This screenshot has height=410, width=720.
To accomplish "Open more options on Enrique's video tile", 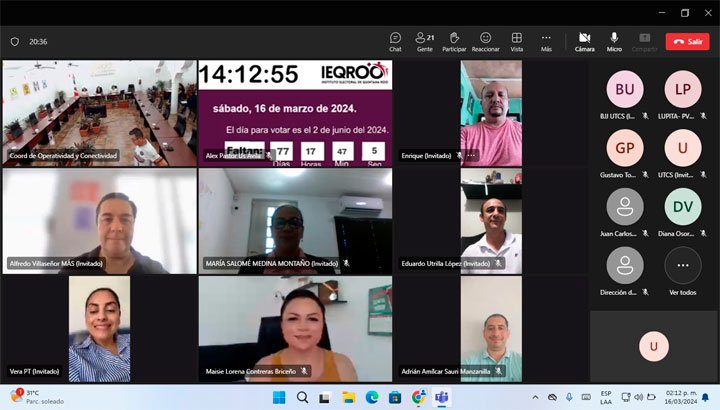I will [x=472, y=156].
